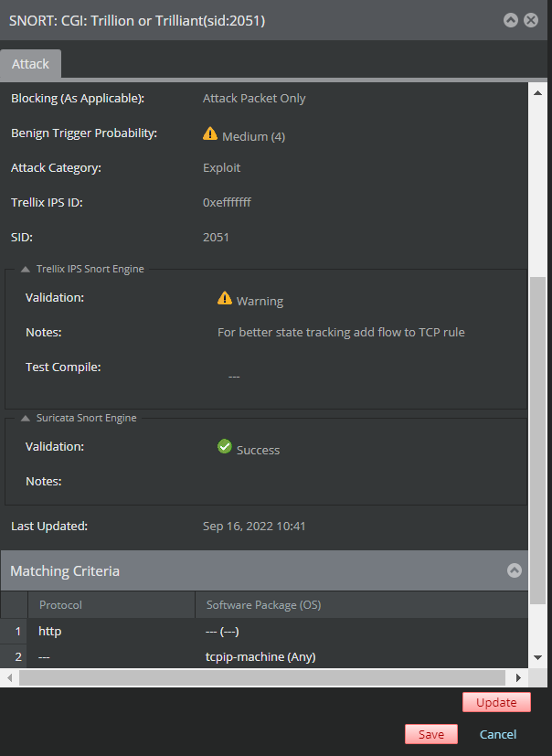This screenshot has height=756, width=552.
Task: Collapse the Matching Criteria panel
Action: pos(514,570)
